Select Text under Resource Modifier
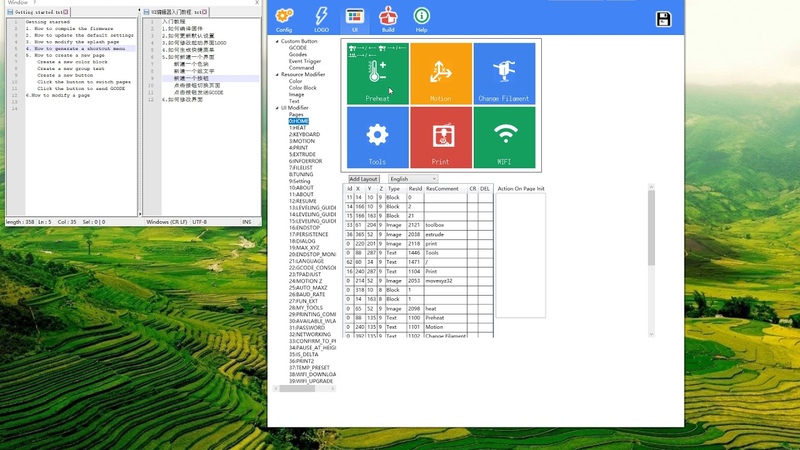Screen dimensions: 800x450 [x=294, y=101]
